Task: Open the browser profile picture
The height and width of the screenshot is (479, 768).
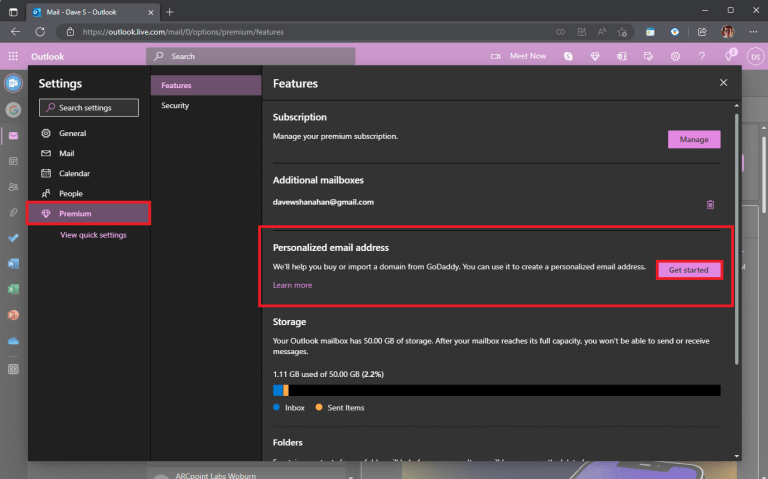Action: 728,32
